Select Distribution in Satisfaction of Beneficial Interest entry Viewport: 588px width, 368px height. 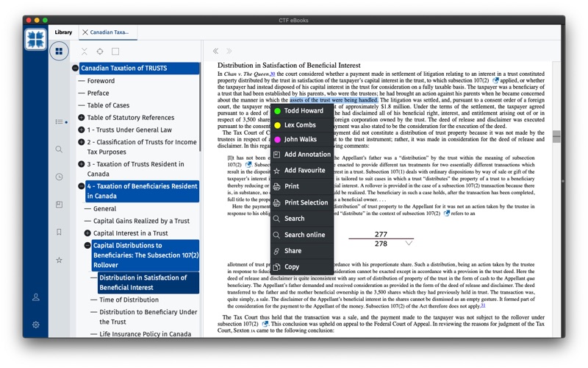pyautogui.click(x=148, y=283)
